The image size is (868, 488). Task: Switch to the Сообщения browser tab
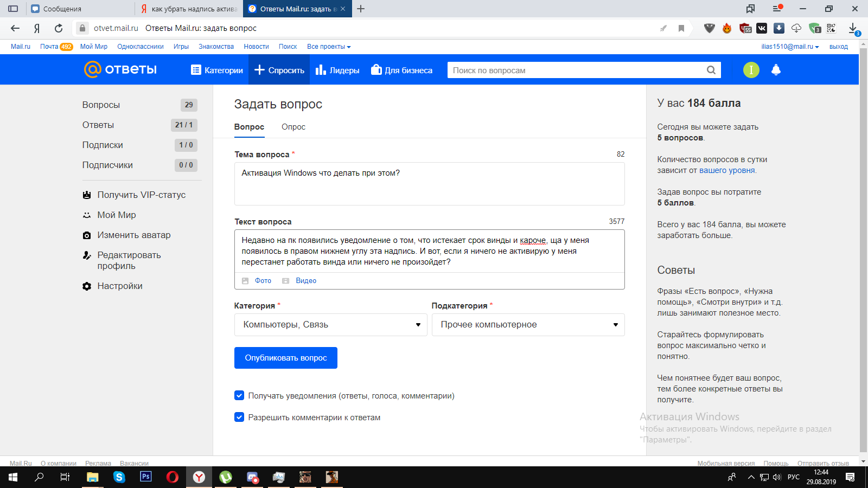tap(80, 9)
